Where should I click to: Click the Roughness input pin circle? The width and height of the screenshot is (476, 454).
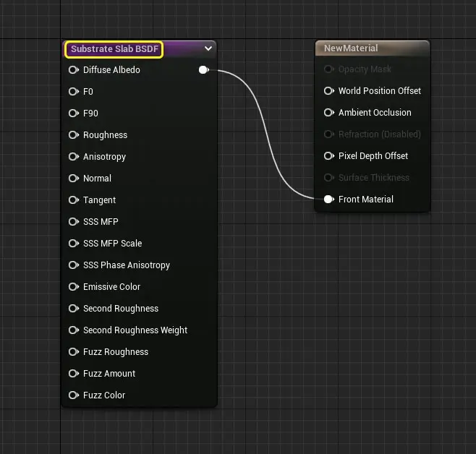74,135
